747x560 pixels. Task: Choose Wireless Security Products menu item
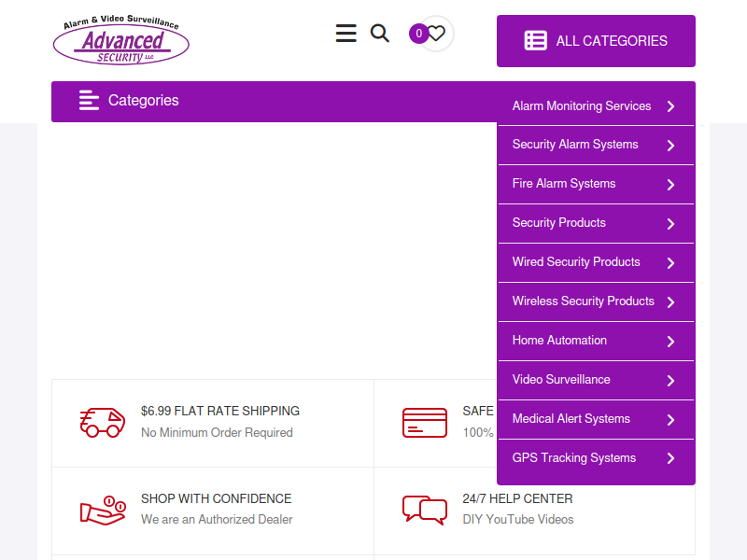point(583,301)
